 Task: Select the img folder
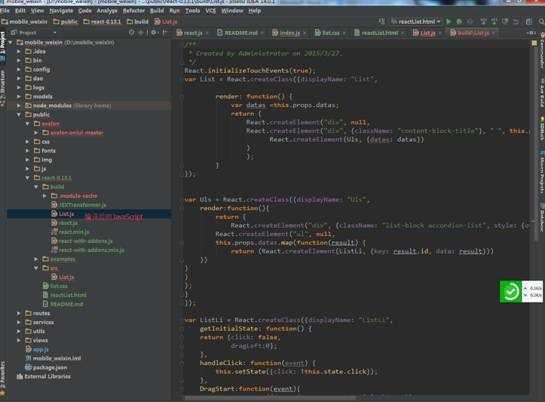pos(43,160)
